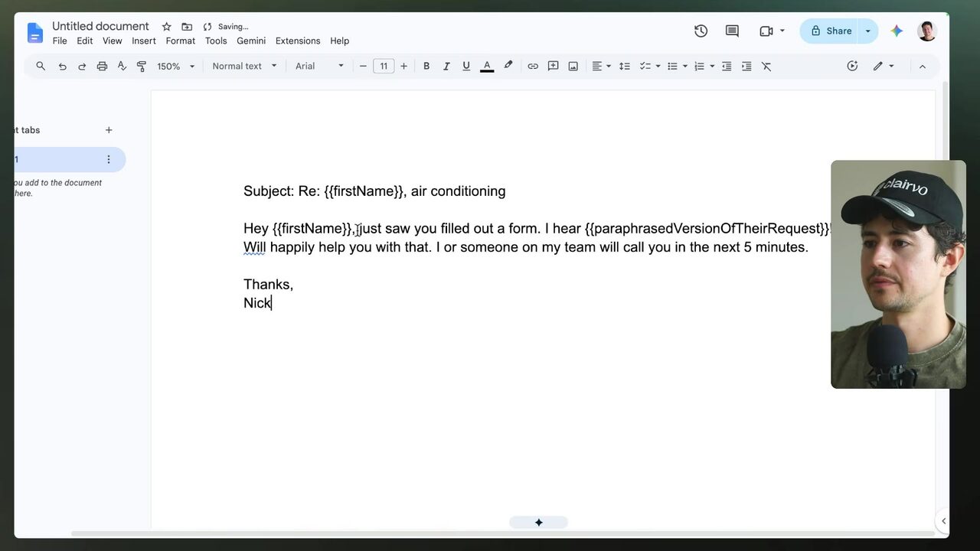Screen dimensions: 980x551
Task: Undo the last action
Action: 62,67
